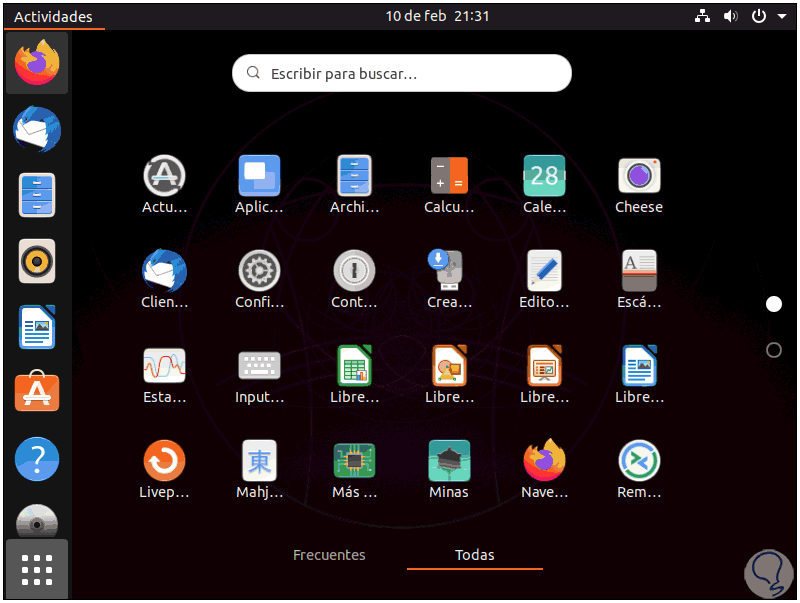Open the Aplic... app in the grid

259,185
